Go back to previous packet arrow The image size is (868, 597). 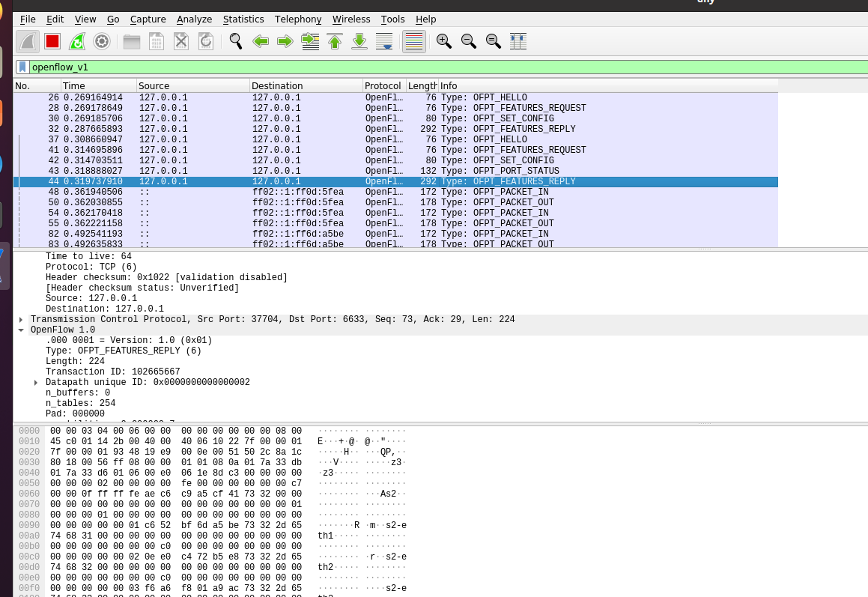pyautogui.click(x=261, y=41)
